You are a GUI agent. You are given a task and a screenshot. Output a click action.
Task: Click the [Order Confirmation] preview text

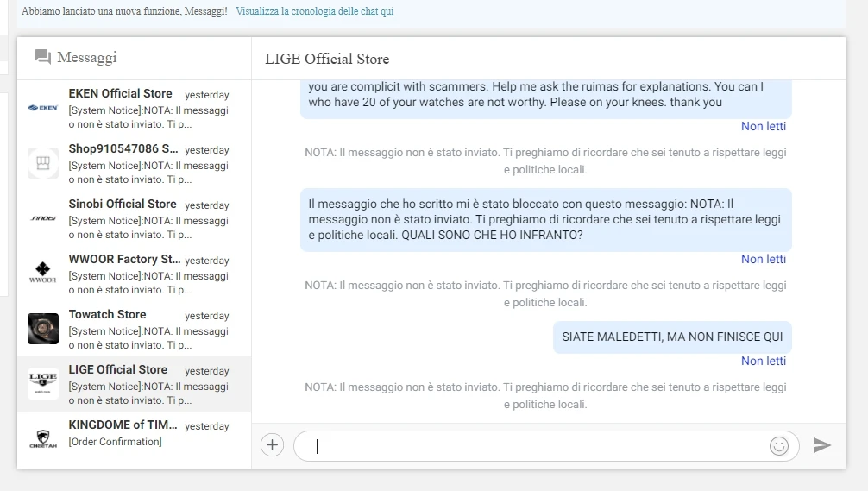click(x=115, y=442)
